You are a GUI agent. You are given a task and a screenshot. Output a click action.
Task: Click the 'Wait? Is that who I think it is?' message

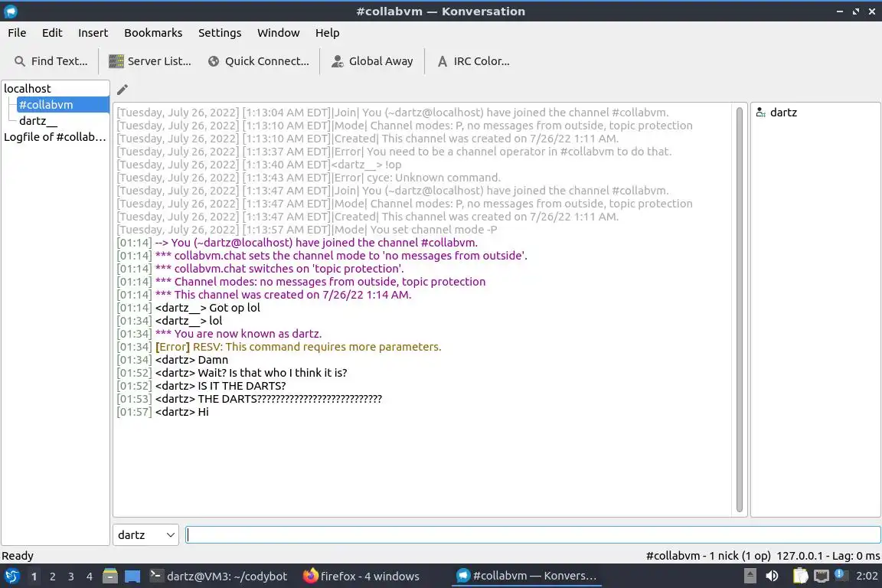[232, 373]
